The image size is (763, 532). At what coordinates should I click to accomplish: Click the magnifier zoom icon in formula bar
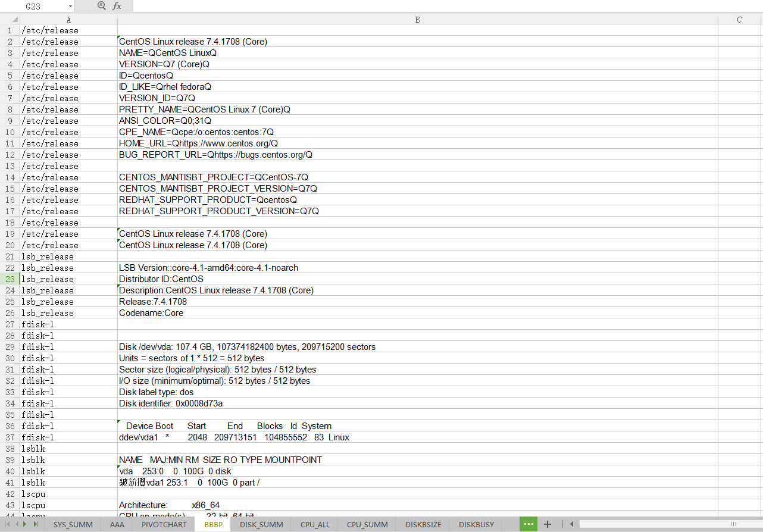point(101,6)
